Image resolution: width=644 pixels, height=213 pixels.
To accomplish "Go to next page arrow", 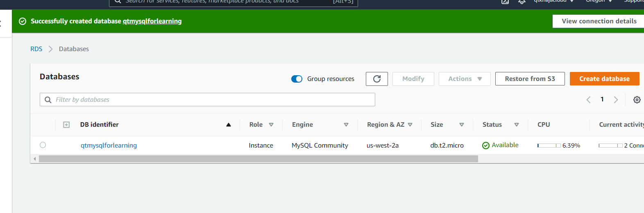I will click(616, 100).
